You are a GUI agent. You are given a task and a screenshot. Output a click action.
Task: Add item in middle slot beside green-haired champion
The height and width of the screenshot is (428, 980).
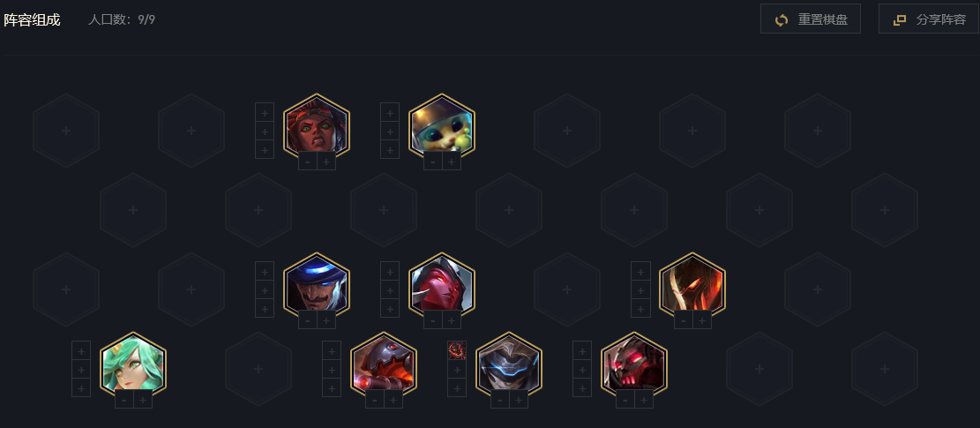(81, 369)
